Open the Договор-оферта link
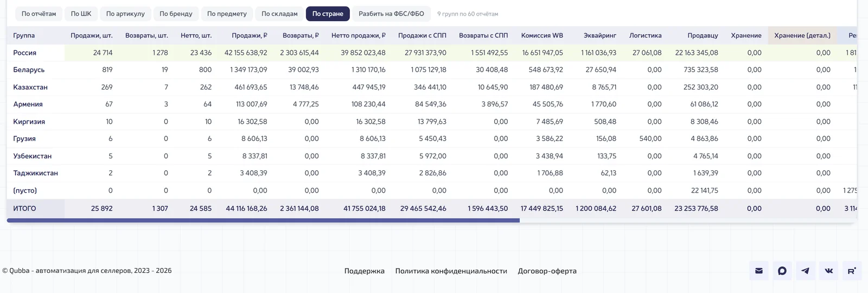Viewport: 868px width, 293px height. [547, 271]
